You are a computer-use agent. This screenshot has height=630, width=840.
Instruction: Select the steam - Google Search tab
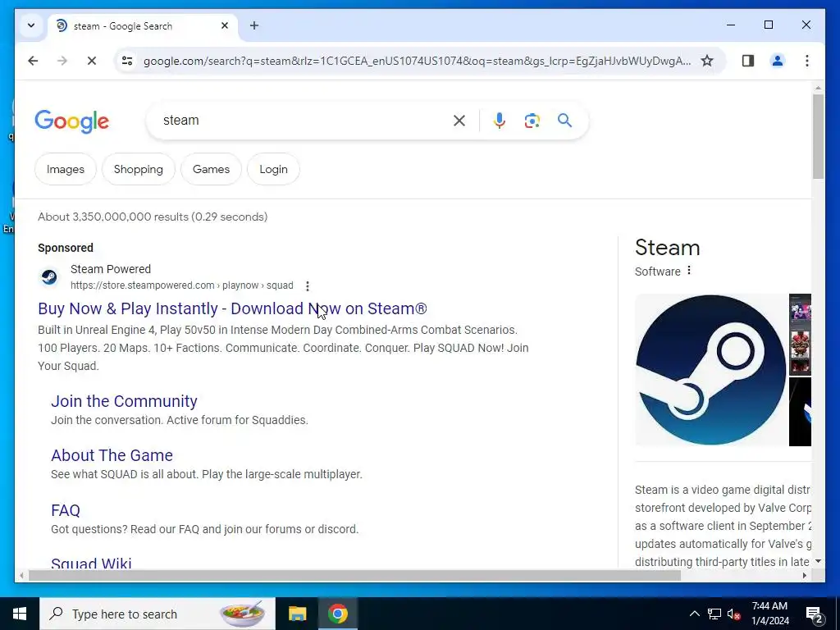tap(143, 26)
